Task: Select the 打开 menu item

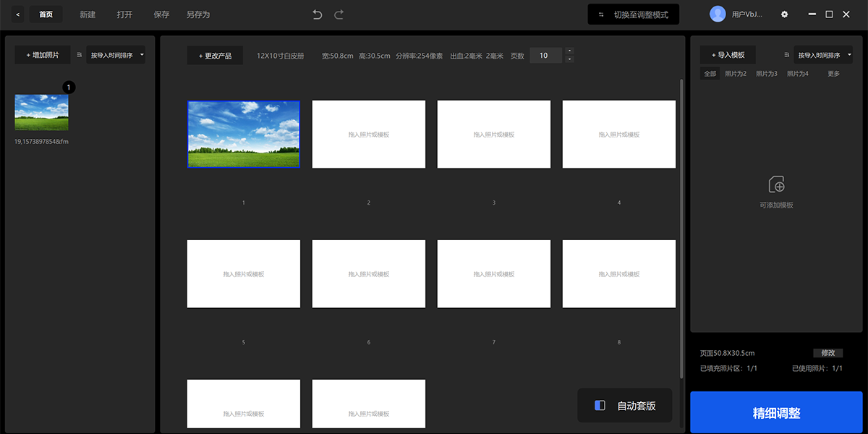Action: pos(124,14)
